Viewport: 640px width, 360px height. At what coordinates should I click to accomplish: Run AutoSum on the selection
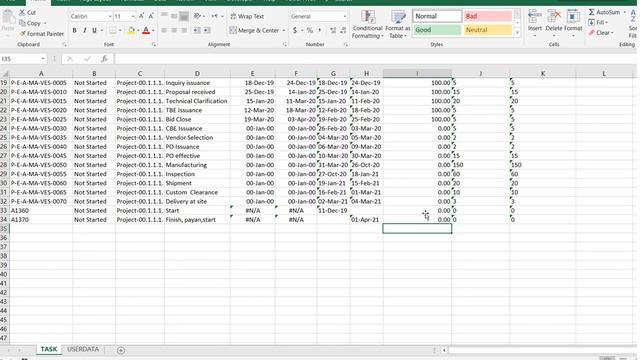604,12
